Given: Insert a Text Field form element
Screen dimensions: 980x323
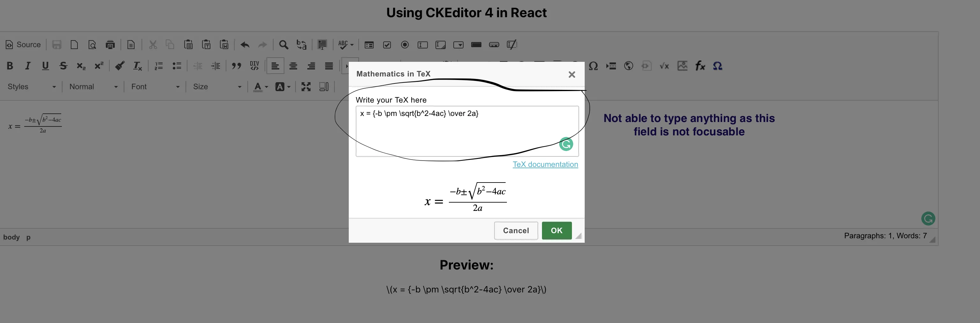Looking at the screenshot, I should click(x=423, y=45).
